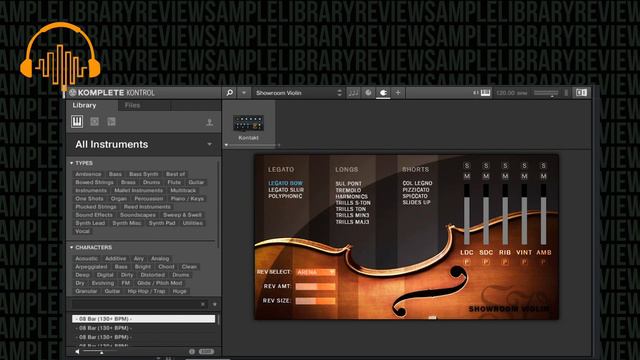640x360 pixels.
Task: Filter by Synth Lead type tag
Action: point(90,223)
